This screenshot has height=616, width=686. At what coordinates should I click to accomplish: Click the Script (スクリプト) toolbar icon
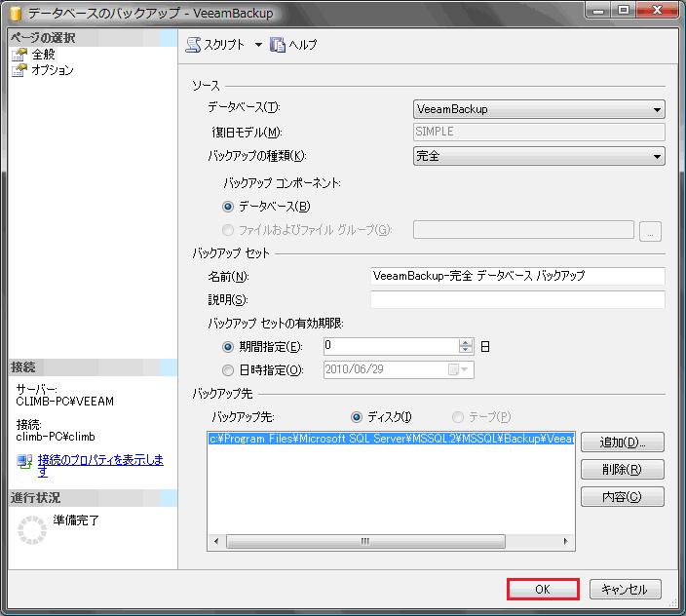pos(193,45)
